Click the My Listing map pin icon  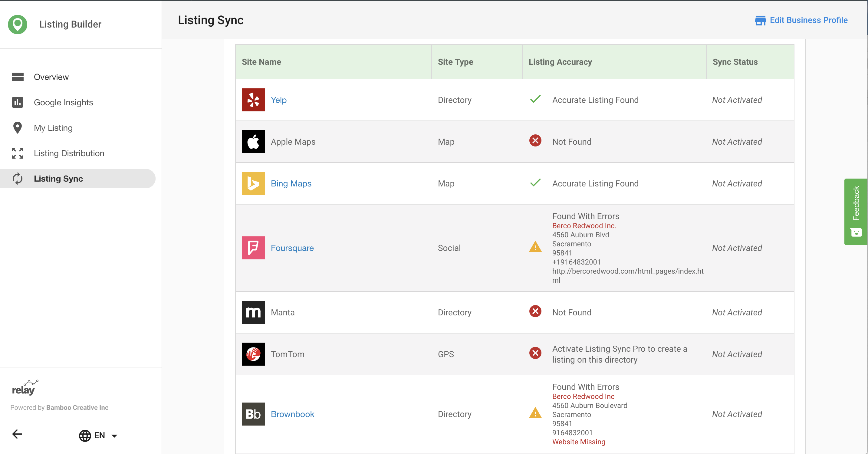[18, 128]
